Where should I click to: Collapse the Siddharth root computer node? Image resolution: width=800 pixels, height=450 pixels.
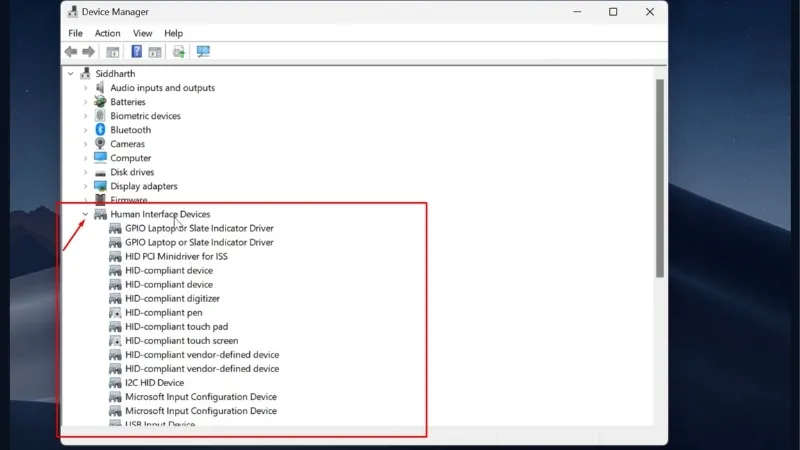70,74
